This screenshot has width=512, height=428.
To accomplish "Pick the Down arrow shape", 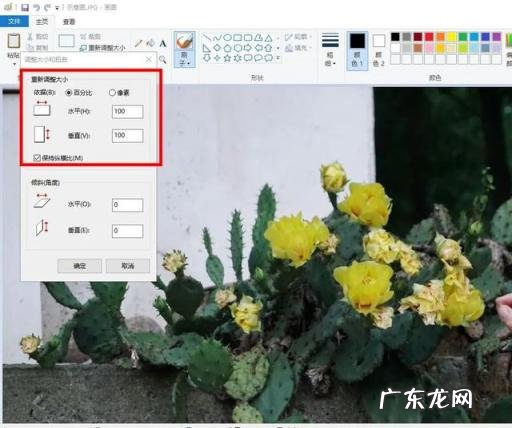I will point(207,58).
